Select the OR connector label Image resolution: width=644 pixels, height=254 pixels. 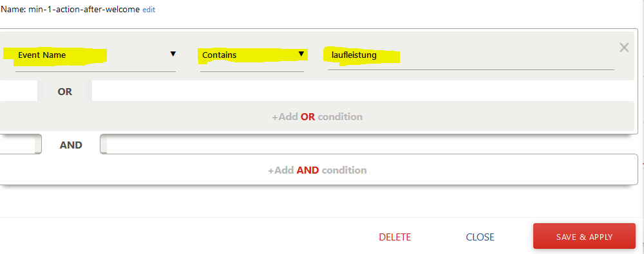65,91
